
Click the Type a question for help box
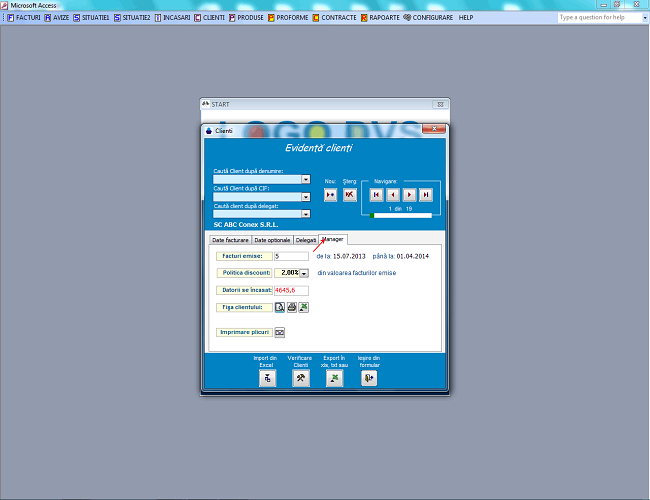[600, 17]
